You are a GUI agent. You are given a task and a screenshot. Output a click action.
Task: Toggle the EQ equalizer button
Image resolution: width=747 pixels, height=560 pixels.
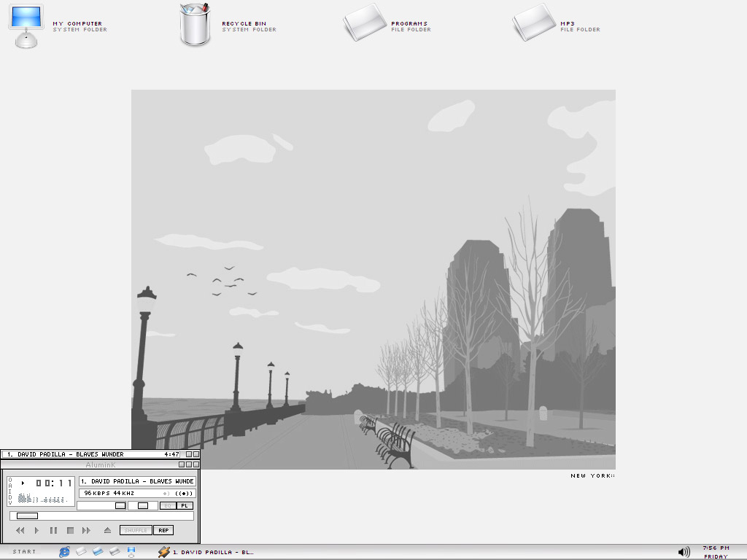[168, 506]
